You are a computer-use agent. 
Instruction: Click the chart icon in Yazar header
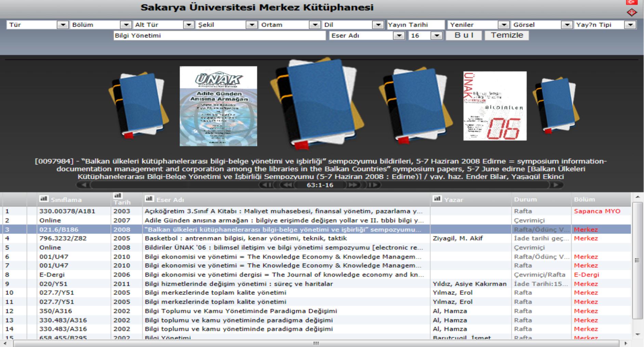coord(437,199)
